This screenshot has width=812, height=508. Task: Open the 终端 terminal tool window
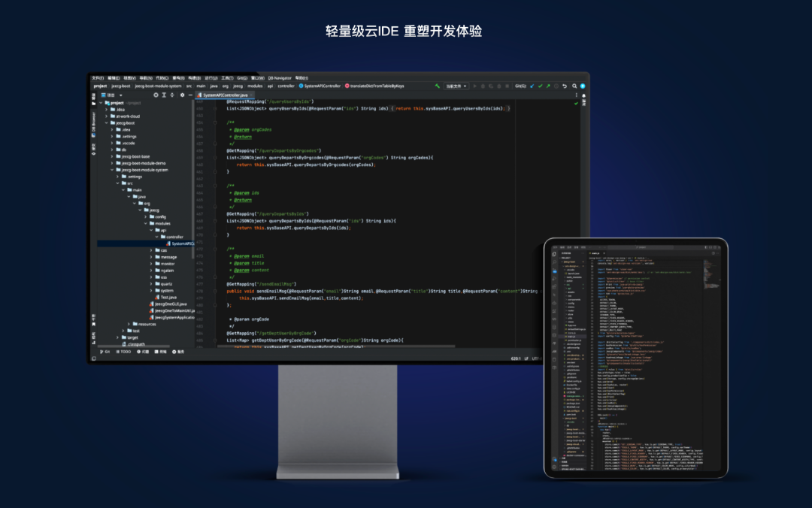[x=161, y=352]
